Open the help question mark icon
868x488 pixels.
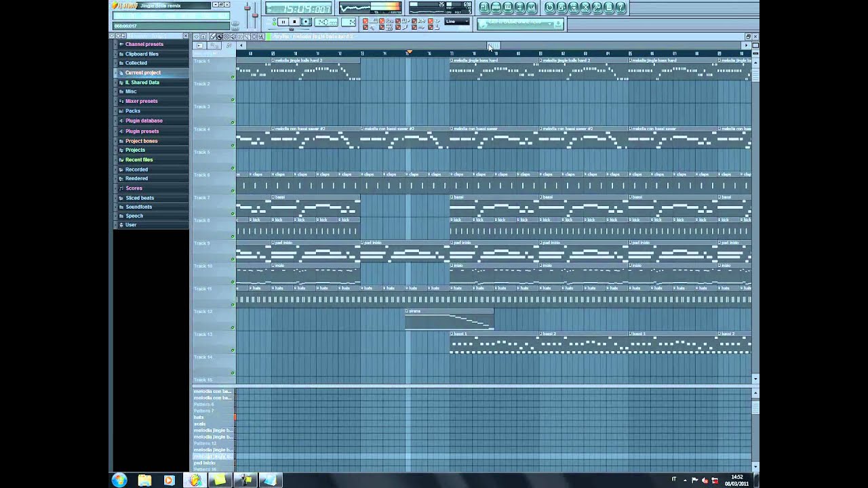pos(620,7)
